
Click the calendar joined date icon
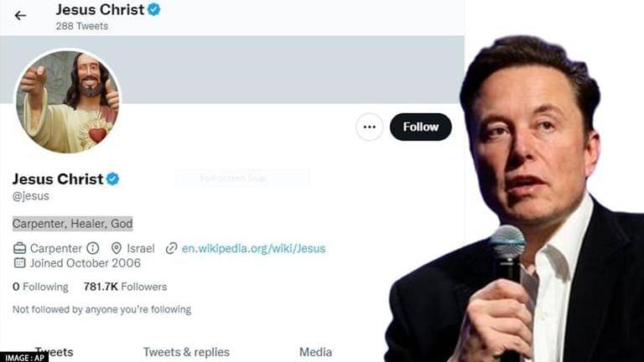[x=20, y=263]
